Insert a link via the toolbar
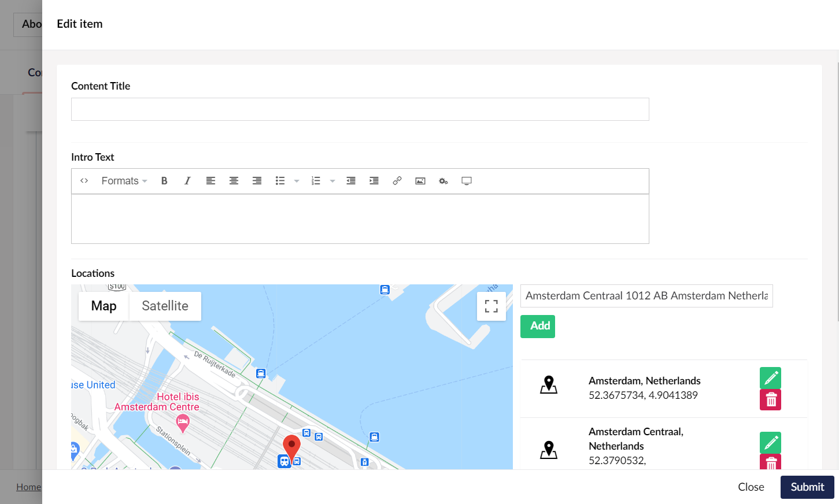The height and width of the screenshot is (504, 839). [x=397, y=181]
